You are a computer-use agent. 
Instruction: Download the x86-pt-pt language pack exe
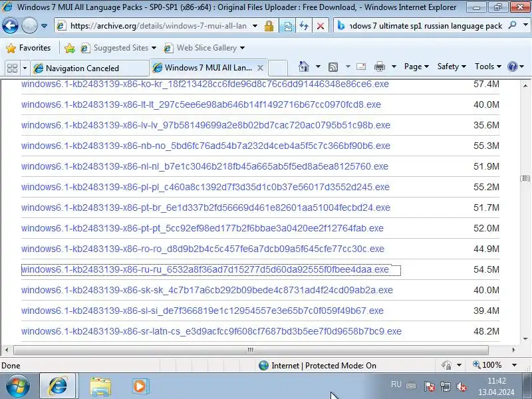[202, 228]
